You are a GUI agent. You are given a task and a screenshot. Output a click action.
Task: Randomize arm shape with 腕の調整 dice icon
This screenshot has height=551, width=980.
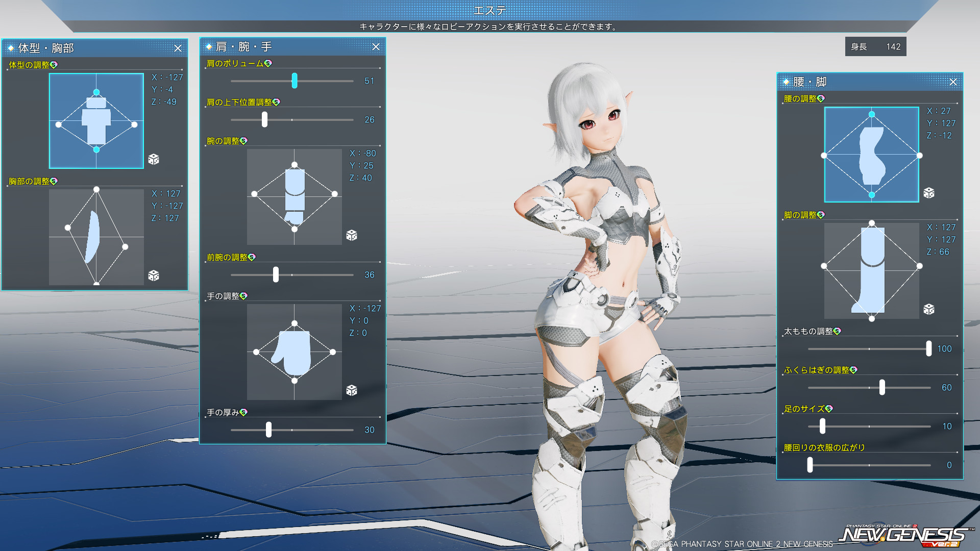[352, 235]
